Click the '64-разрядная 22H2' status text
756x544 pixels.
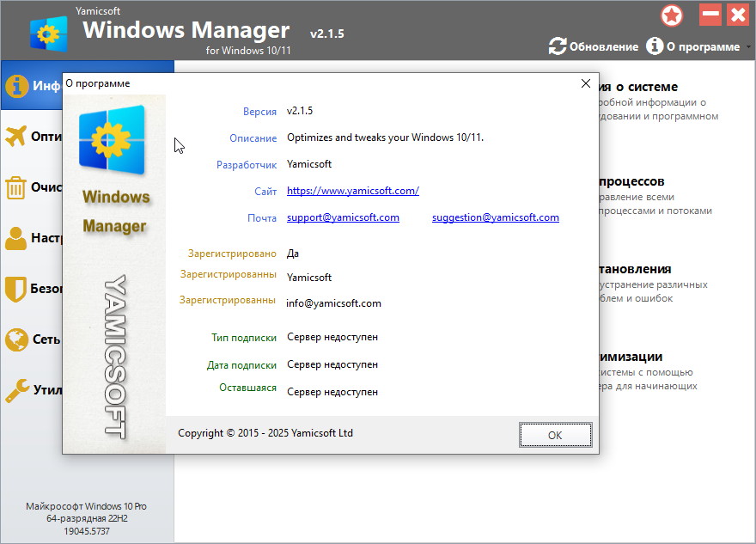click(x=87, y=518)
